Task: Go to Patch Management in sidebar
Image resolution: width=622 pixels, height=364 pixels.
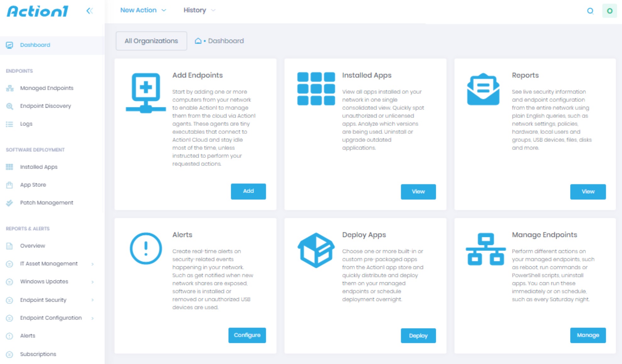Action: click(x=47, y=203)
